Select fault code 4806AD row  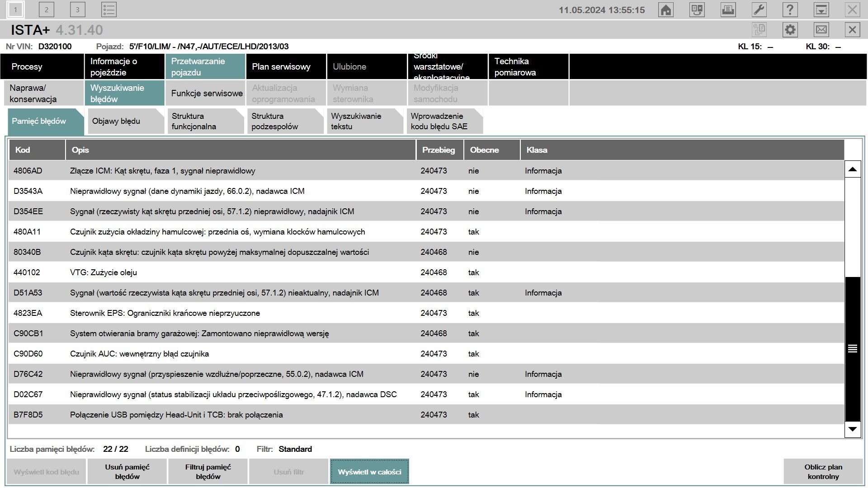click(426, 171)
